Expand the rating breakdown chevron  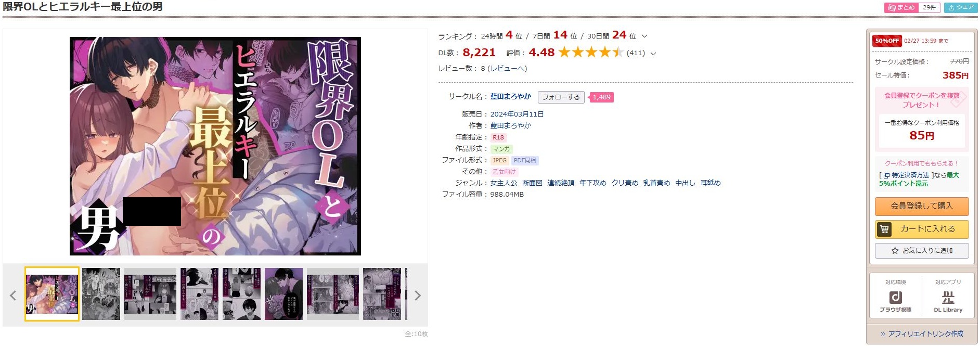(653, 53)
